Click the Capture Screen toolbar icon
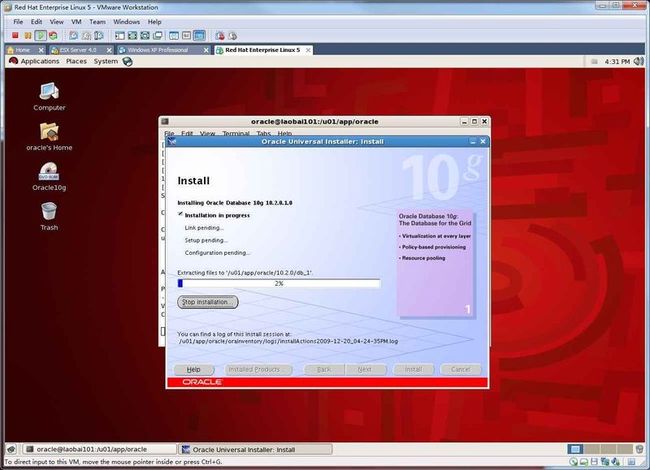The image size is (650, 470). (x=220, y=36)
